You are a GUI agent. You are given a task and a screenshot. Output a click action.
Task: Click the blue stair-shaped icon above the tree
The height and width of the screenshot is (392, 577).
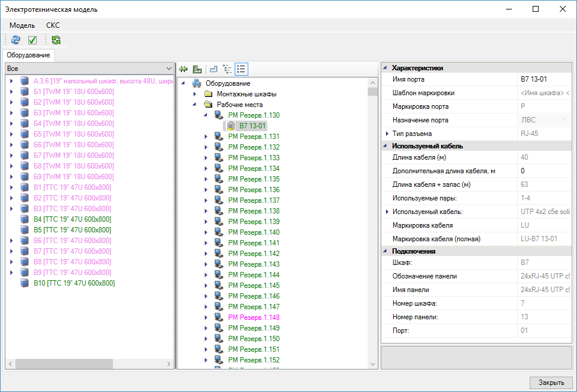click(x=213, y=69)
